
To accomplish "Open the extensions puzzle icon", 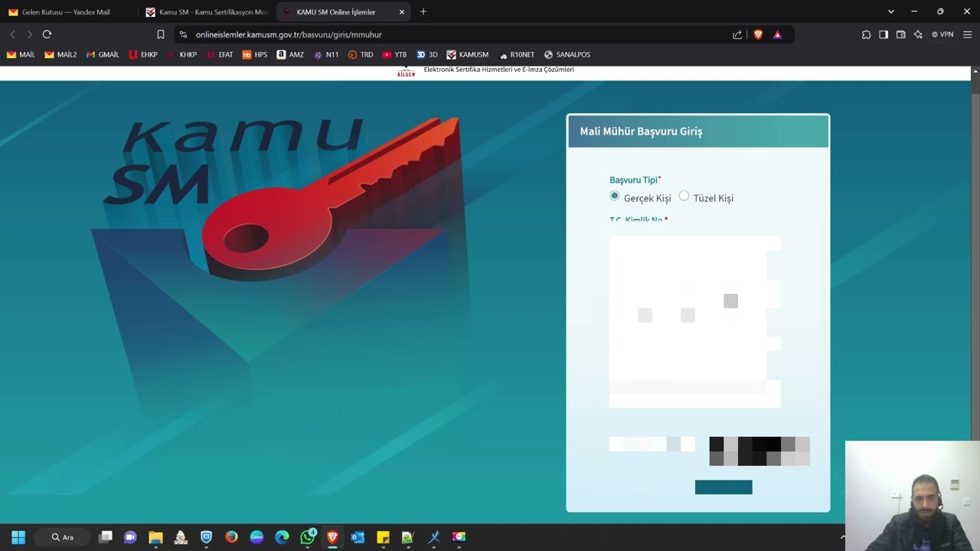I will (866, 34).
